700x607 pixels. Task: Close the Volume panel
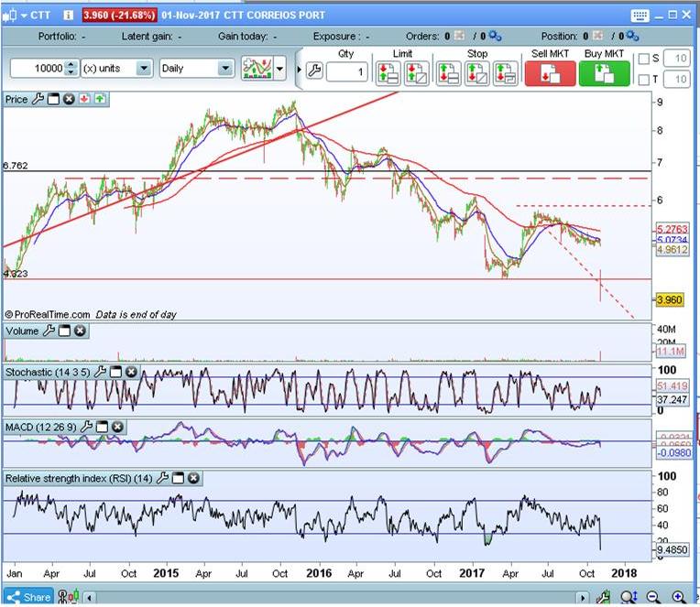point(80,331)
